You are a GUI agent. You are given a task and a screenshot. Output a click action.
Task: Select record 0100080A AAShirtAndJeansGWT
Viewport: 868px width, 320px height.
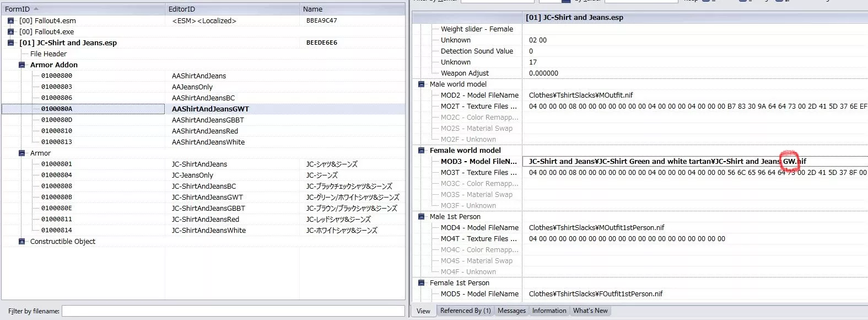(x=203, y=109)
